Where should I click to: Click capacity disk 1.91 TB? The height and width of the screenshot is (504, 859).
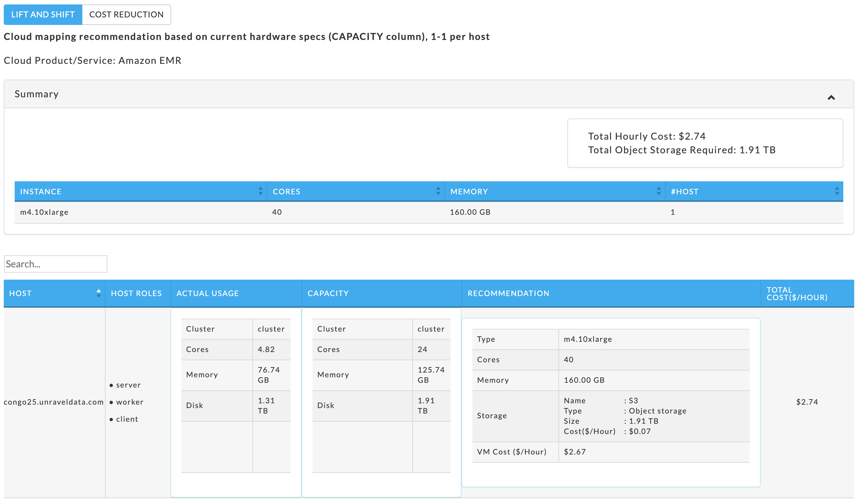(x=426, y=406)
